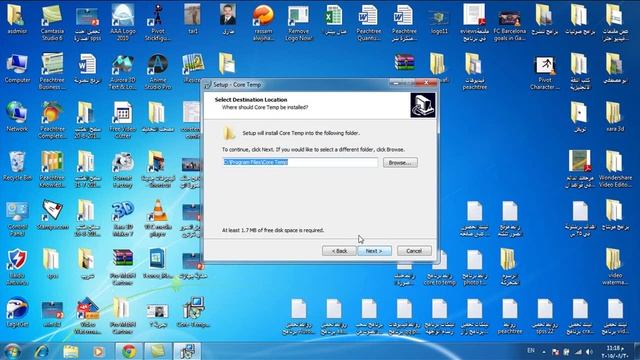The width and height of the screenshot is (640, 360).
Task: Select the FC Barcelona goals video file
Action: 509,24
